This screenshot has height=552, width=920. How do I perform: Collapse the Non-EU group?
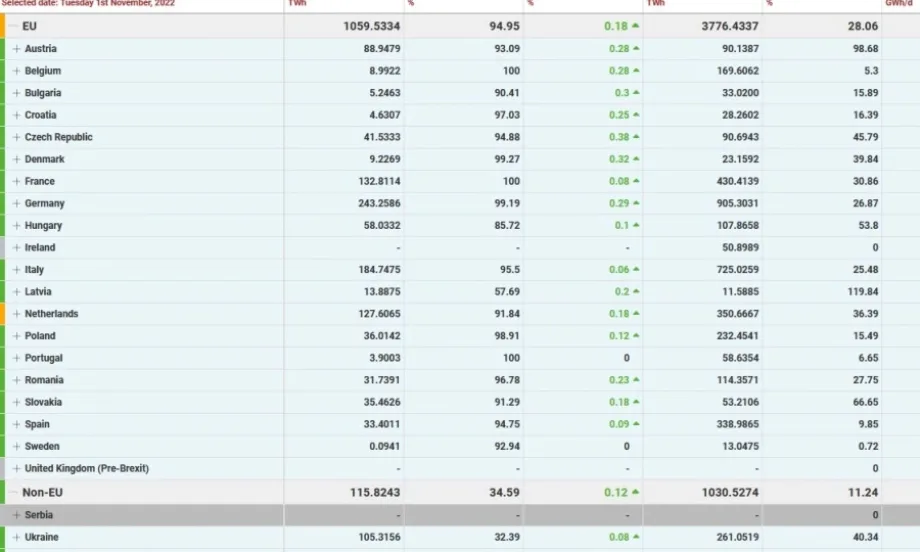tap(13, 492)
